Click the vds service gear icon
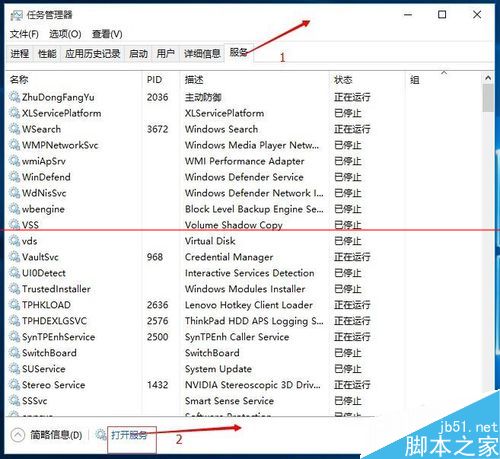 (x=14, y=241)
